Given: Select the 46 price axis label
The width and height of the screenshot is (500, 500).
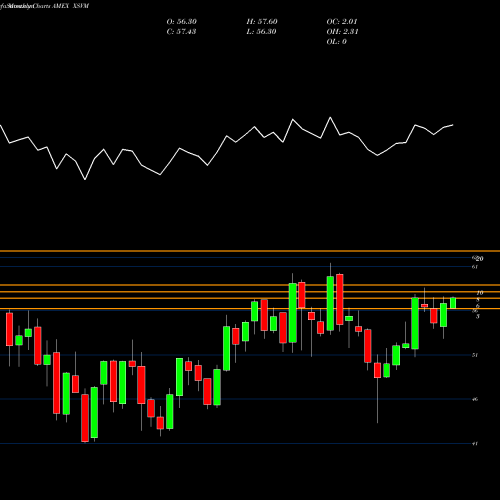Looking at the screenshot, I should point(475,399).
